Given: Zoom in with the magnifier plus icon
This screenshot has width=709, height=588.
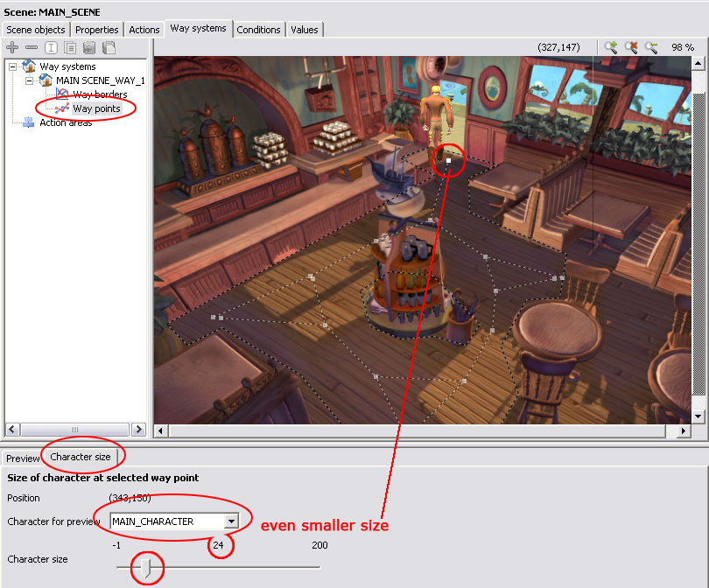Looking at the screenshot, I should 611,47.
